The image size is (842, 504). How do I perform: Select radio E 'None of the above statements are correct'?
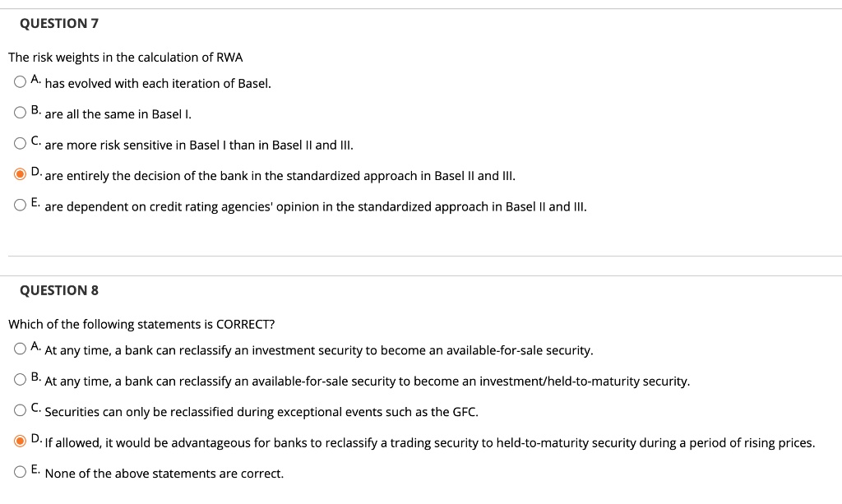20,472
